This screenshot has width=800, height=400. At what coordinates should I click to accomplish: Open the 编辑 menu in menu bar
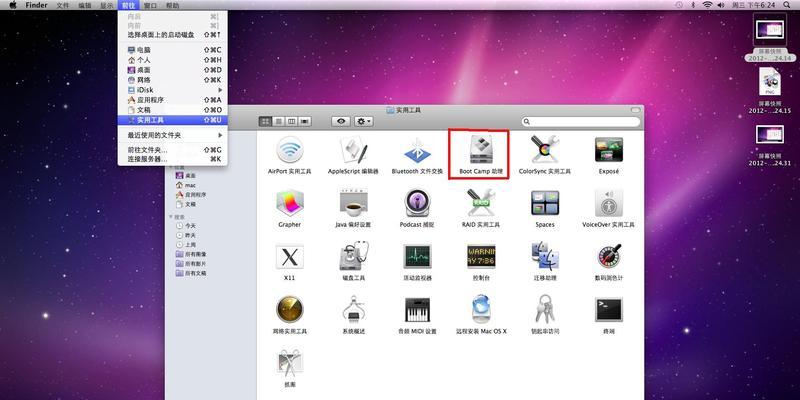pos(85,5)
